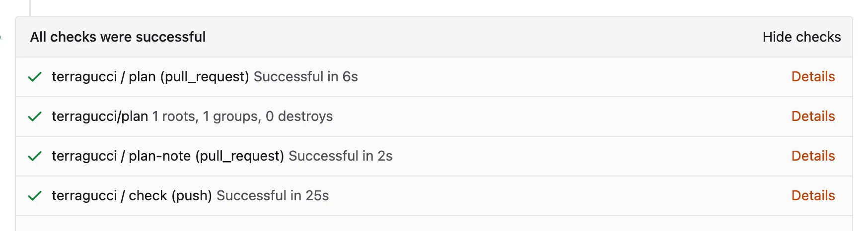Open Details for the 1 roots, 1 groups check

[813, 116]
